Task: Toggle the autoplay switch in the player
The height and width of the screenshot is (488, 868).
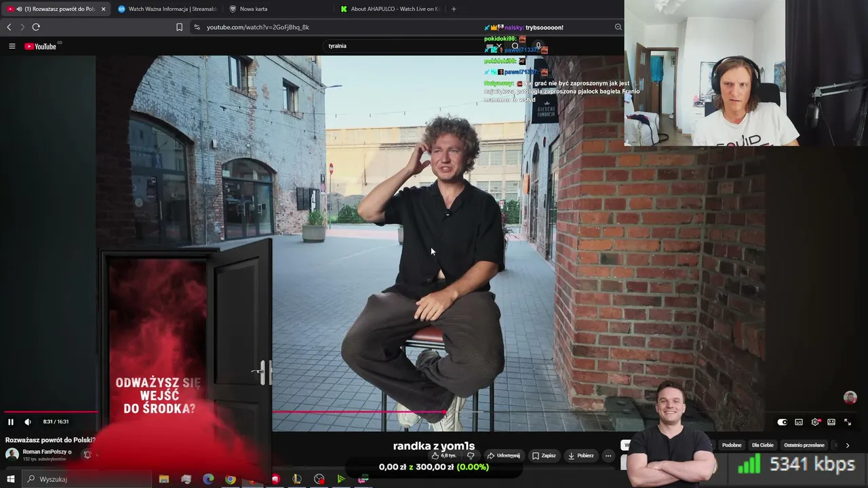Action: tap(782, 422)
